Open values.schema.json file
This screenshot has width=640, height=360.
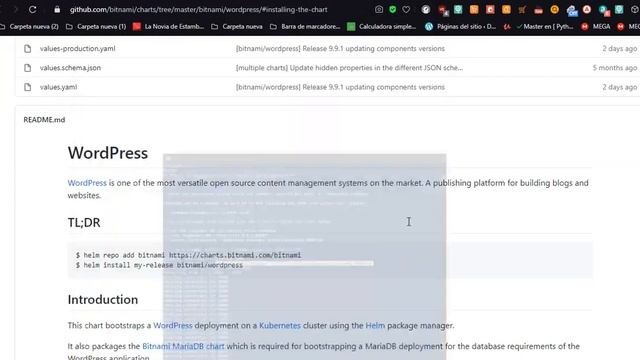click(70, 68)
